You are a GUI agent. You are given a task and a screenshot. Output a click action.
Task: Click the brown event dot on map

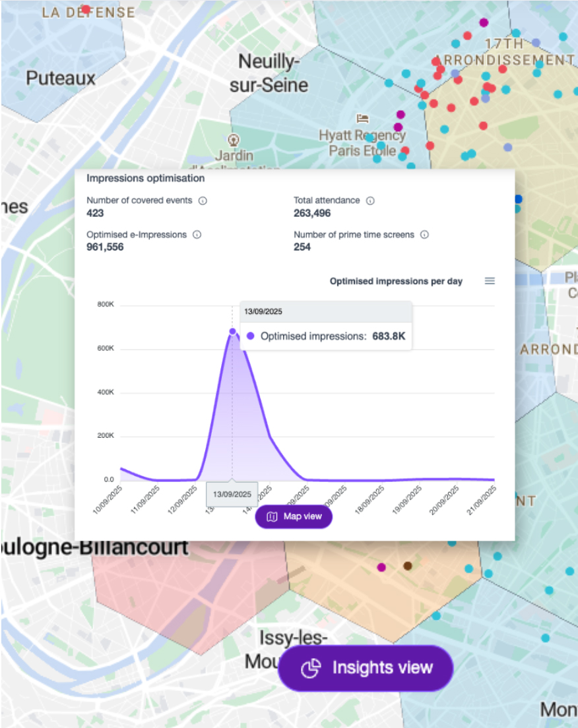coord(408,566)
